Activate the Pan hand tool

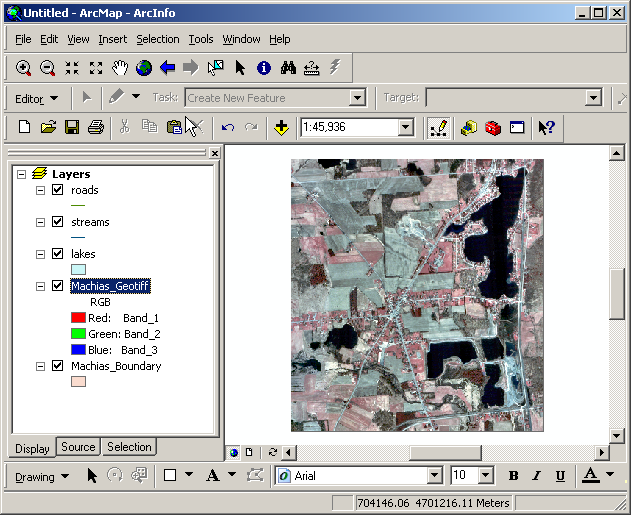[120, 68]
